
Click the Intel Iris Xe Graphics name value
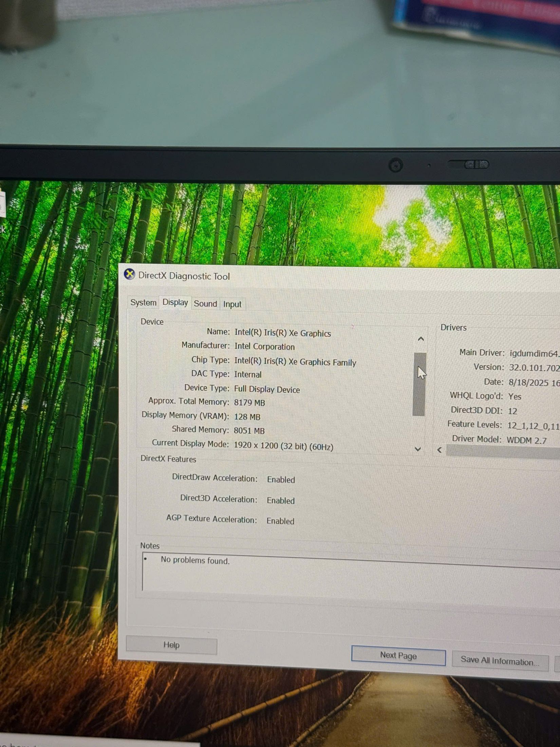(x=282, y=333)
